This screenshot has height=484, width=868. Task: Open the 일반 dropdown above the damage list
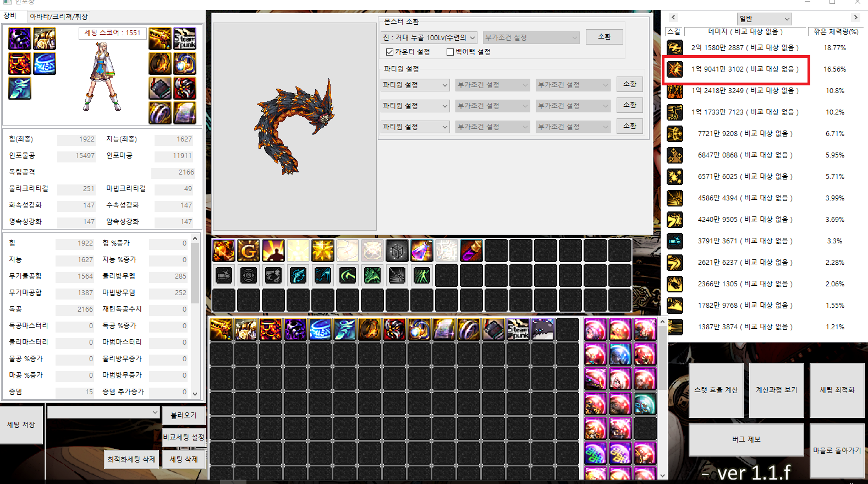(764, 19)
